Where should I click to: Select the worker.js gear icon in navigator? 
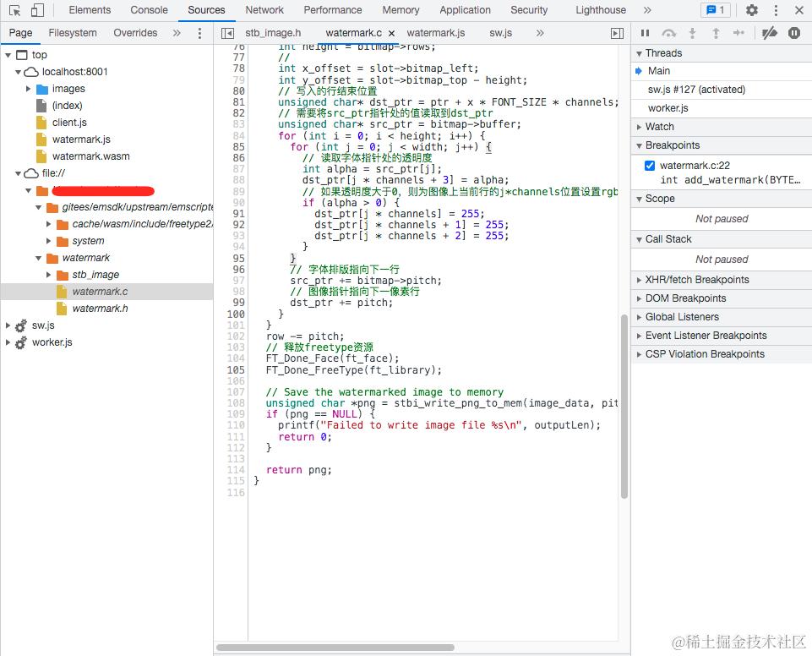21,343
